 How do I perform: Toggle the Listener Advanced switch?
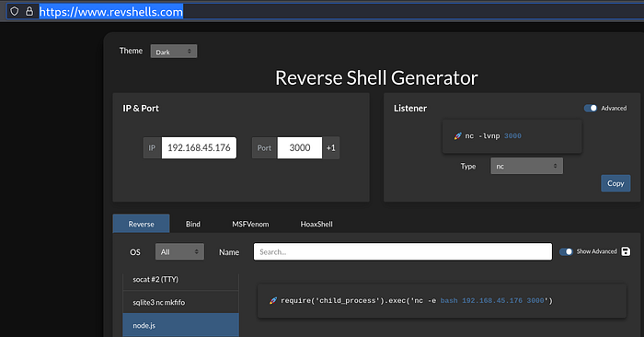591,108
